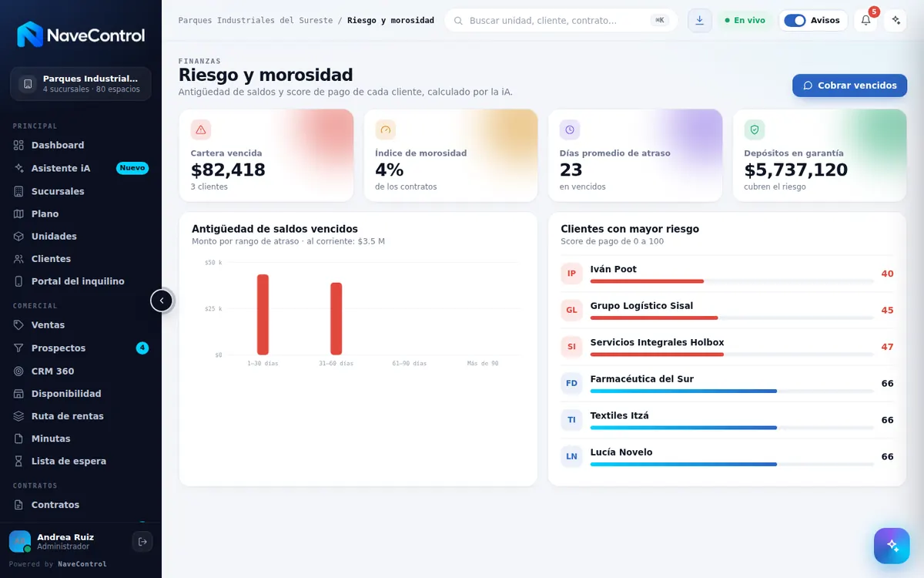Open Asistente iA in sidebar
Screen dimensions: 924x578
click(x=81, y=168)
